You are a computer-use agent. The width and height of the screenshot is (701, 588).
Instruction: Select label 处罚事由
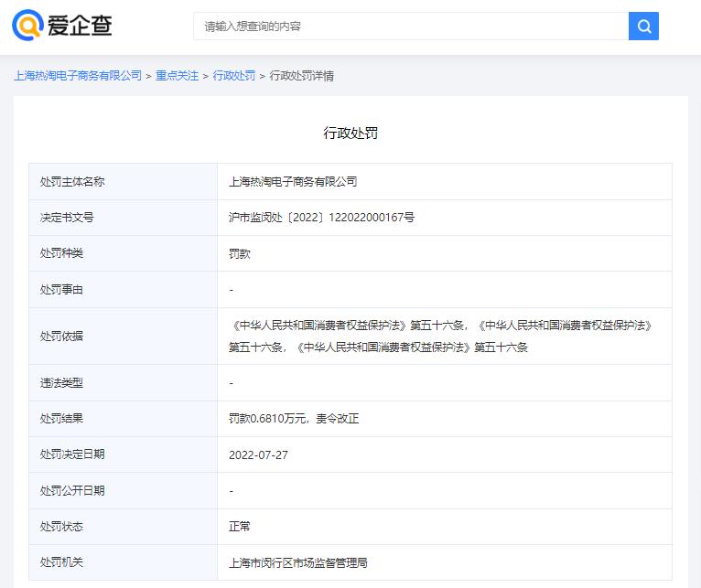61,290
